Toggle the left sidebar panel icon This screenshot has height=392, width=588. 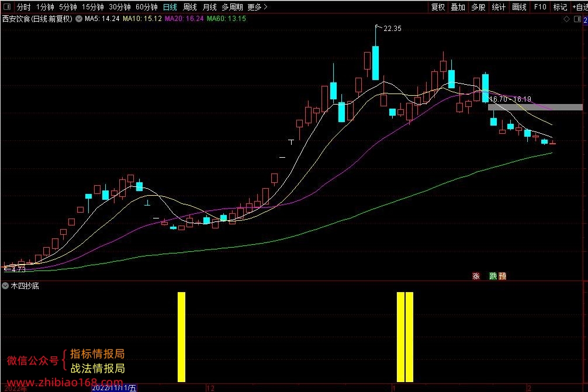pos(7,7)
